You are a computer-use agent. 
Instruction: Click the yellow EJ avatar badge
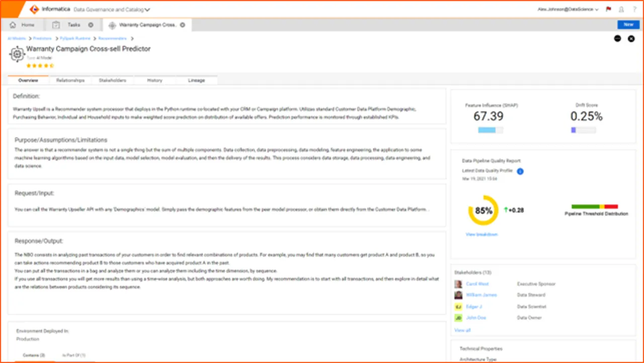[x=458, y=307]
